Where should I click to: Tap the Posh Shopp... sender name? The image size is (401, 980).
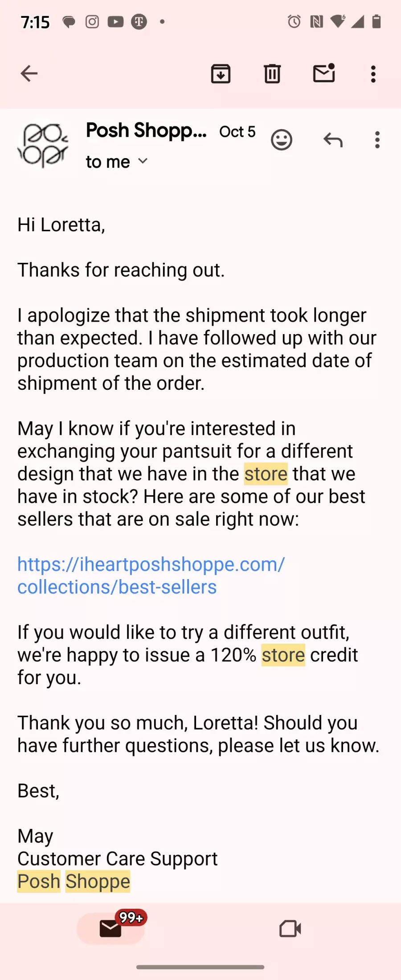pyautogui.click(x=146, y=131)
